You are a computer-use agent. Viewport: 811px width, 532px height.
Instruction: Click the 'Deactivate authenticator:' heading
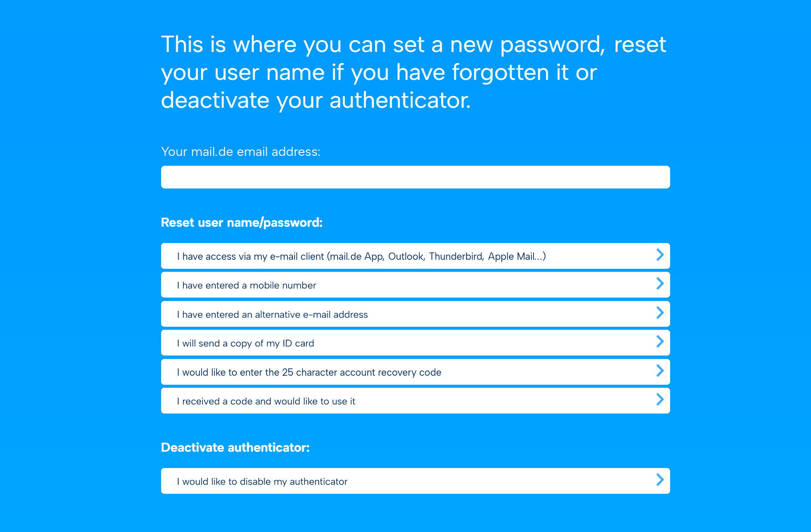coord(235,447)
